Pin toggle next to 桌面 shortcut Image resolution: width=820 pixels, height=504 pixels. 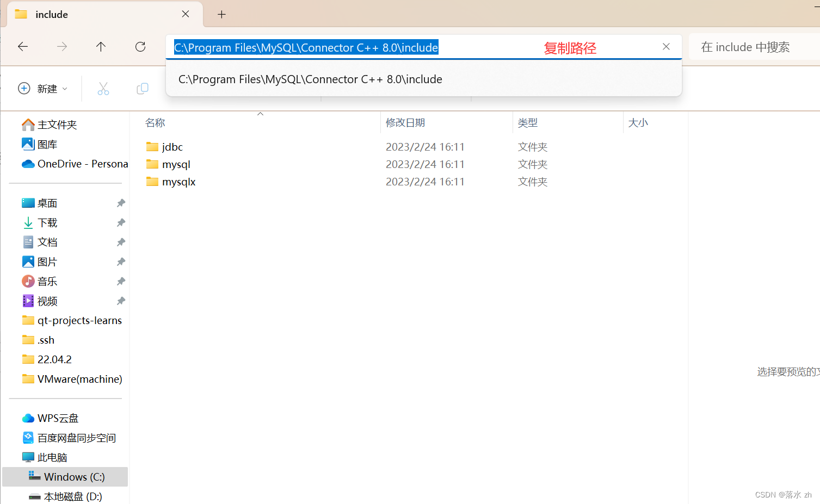click(120, 202)
